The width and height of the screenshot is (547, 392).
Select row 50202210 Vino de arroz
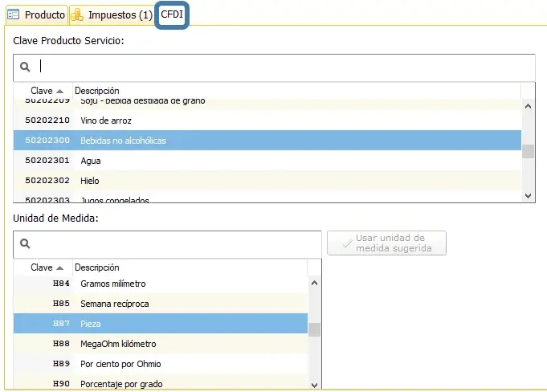267,120
